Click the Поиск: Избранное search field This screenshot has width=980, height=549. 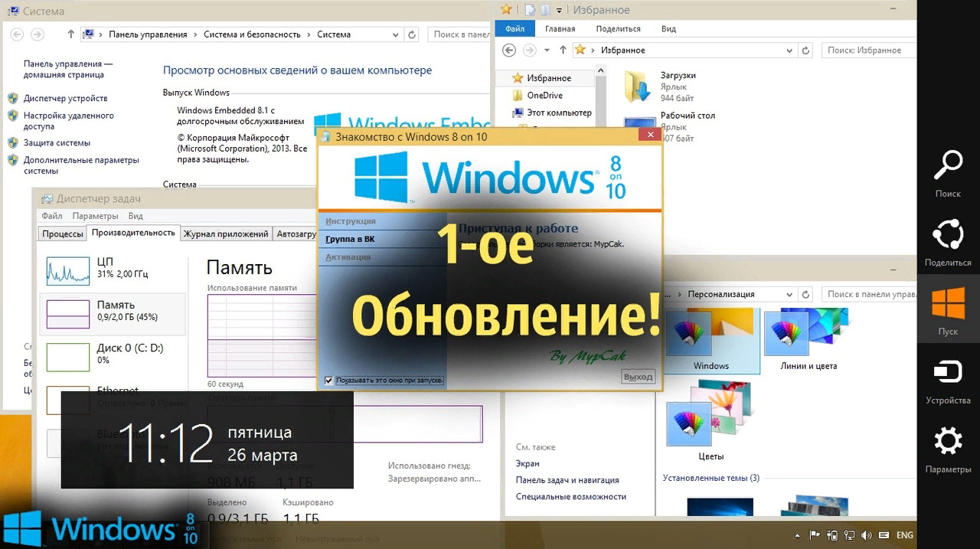coord(868,51)
